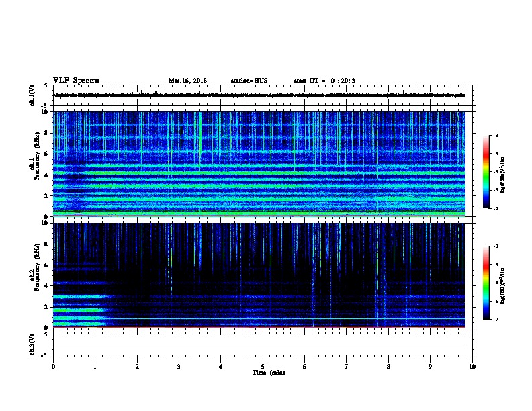The image size is (532, 411).
Task: Click the ch.1 colorbar "log(PSD)" unit label
Action: click(x=503, y=175)
